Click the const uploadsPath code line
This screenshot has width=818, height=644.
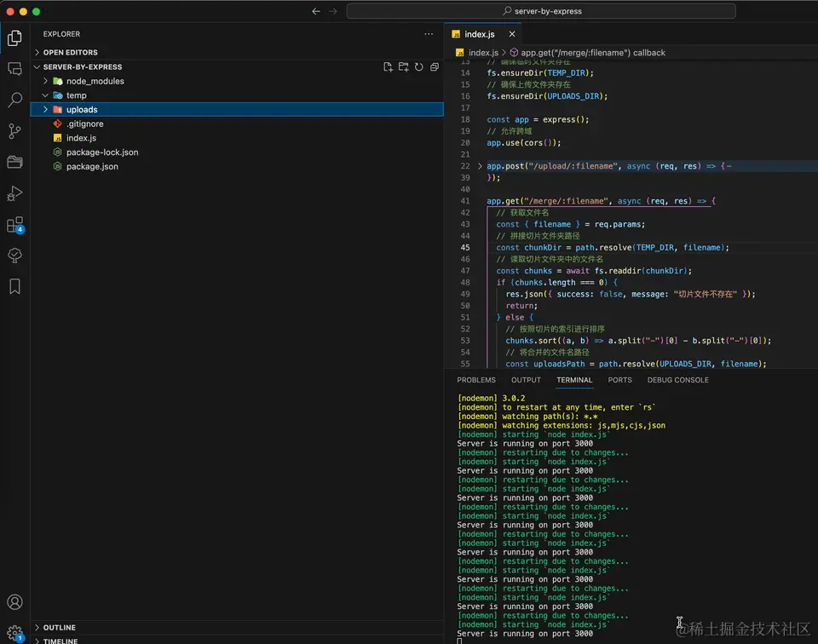636,364
